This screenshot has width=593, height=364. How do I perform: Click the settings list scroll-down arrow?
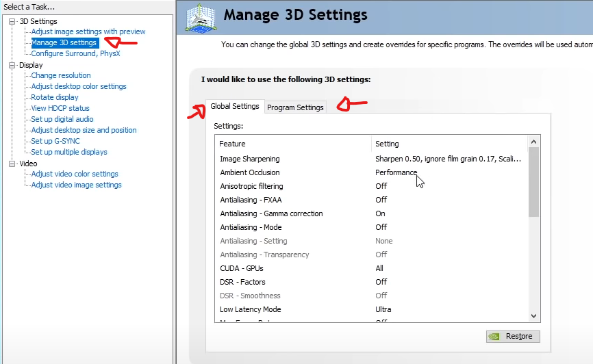click(x=534, y=315)
